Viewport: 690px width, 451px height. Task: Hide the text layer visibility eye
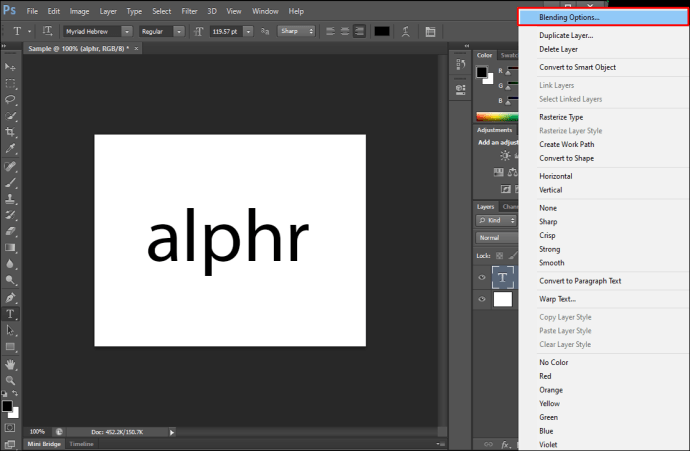[x=482, y=277]
